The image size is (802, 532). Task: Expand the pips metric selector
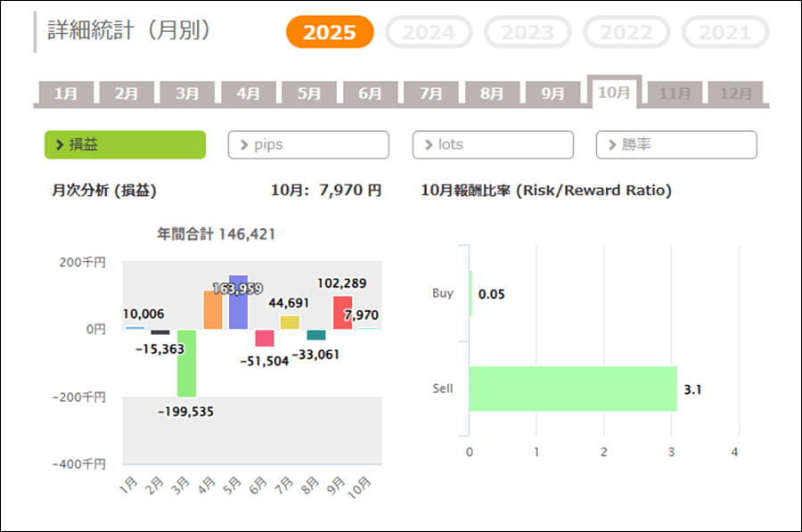pos(308,144)
